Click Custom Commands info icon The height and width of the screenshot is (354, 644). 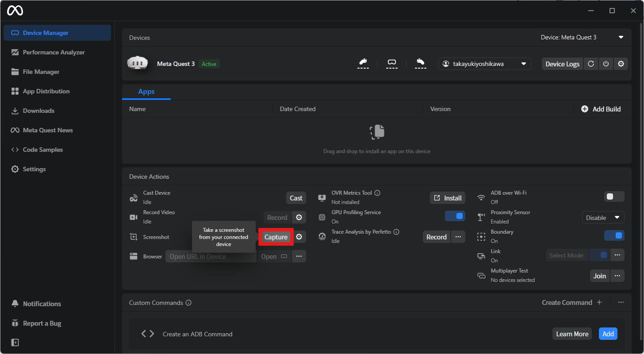(x=188, y=303)
